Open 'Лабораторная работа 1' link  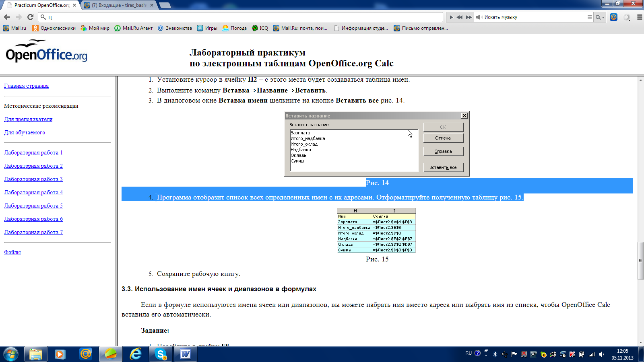click(33, 152)
